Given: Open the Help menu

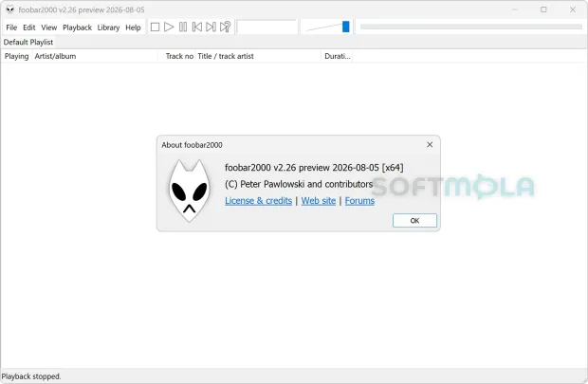Looking at the screenshot, I should (x=133, y=27).
